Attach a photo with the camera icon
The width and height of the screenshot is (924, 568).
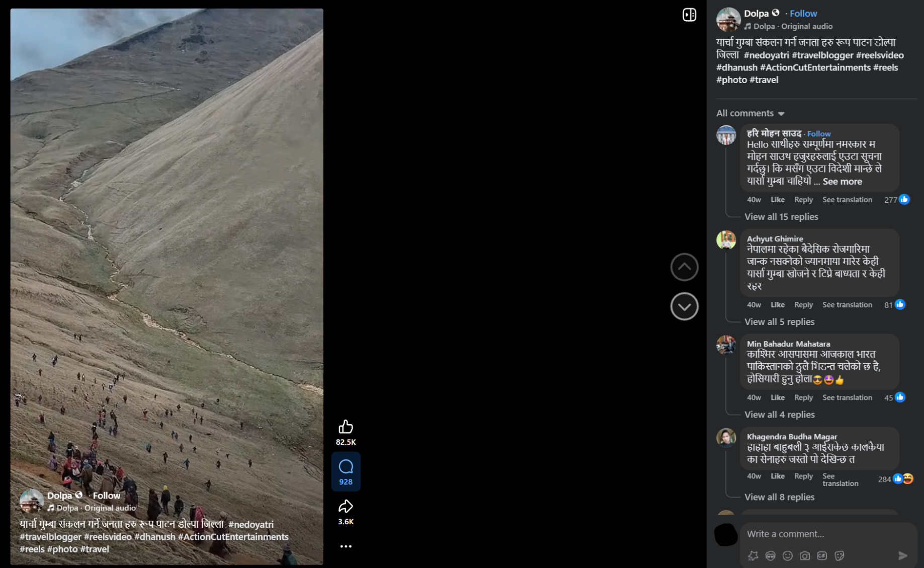805,555
